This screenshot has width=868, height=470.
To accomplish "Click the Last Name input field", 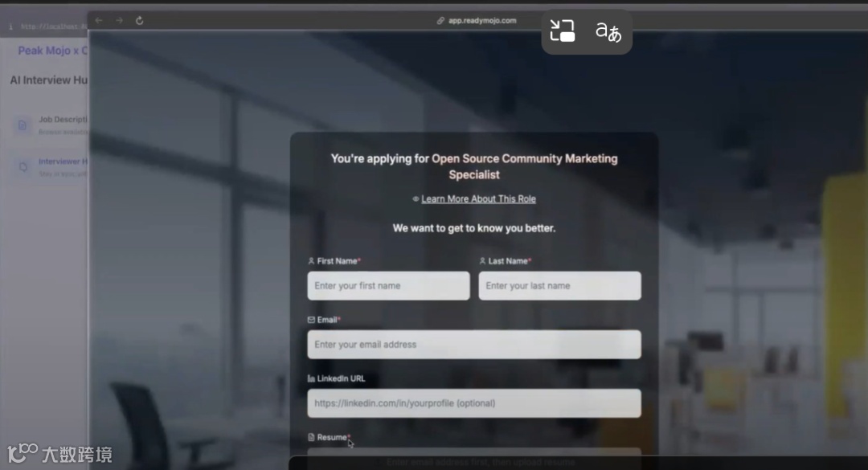I will point(559,286).
